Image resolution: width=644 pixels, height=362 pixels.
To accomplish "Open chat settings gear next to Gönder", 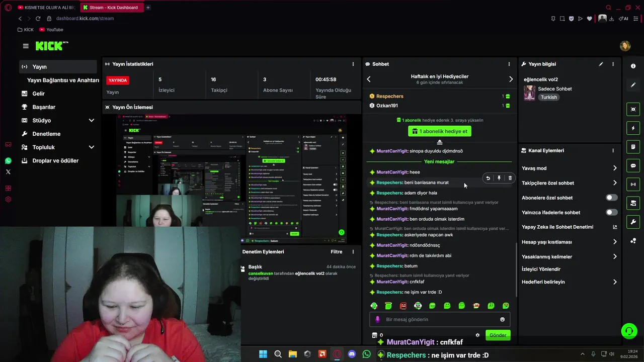I will coord(477,335).
